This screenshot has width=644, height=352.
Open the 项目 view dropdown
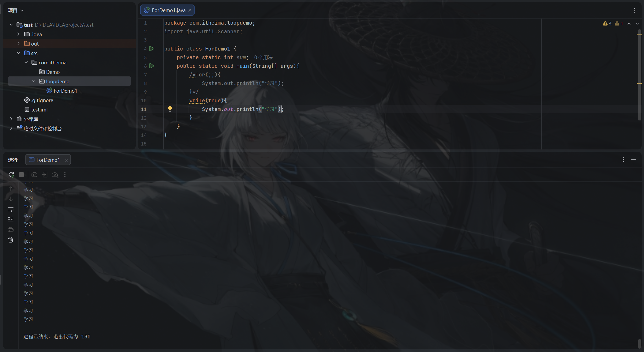tap(16, 10)
